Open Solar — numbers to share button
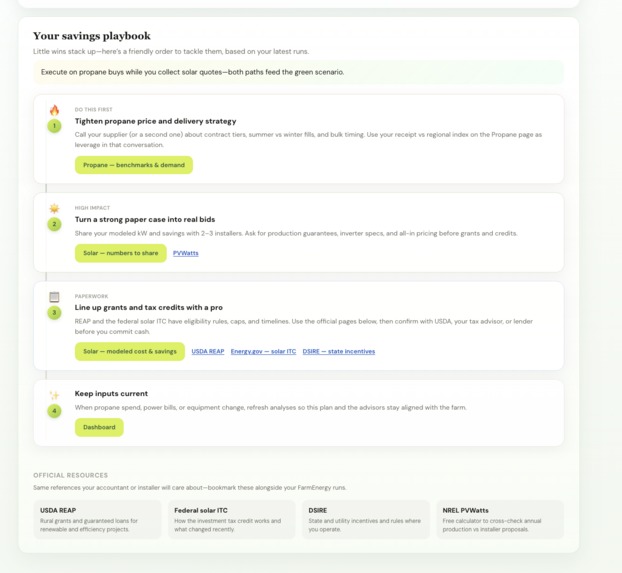Screen dimensions: 622x573 pos(121,253)
